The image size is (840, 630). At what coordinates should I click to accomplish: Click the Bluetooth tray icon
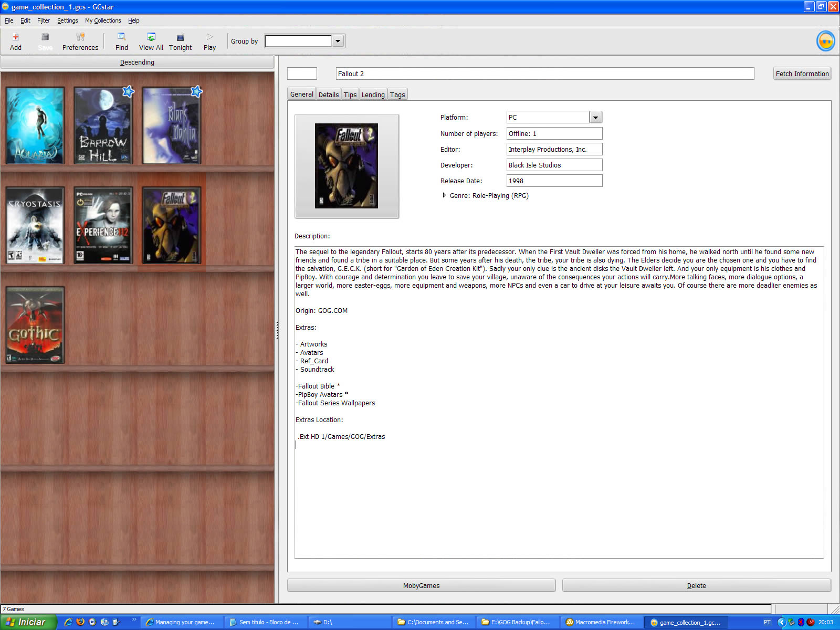pos(801,622)
